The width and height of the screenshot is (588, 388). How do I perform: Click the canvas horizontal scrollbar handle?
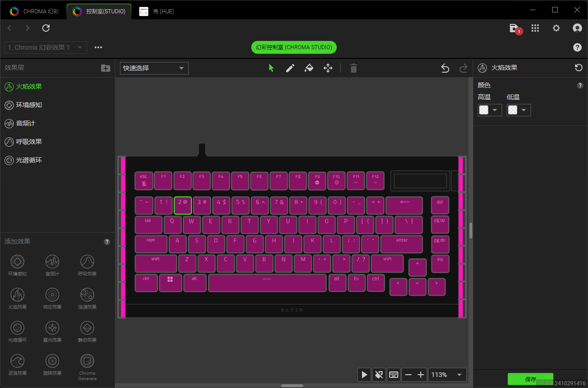292,386
